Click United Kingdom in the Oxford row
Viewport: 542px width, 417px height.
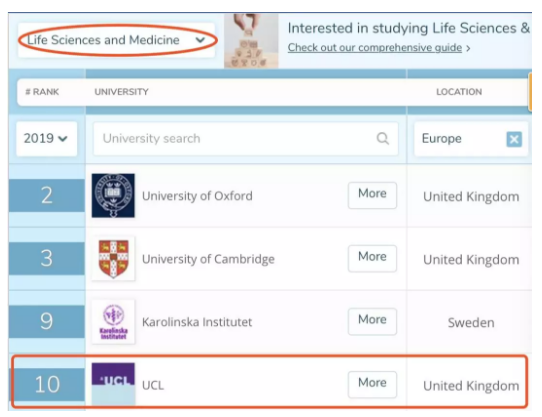[x=471, y=197]
